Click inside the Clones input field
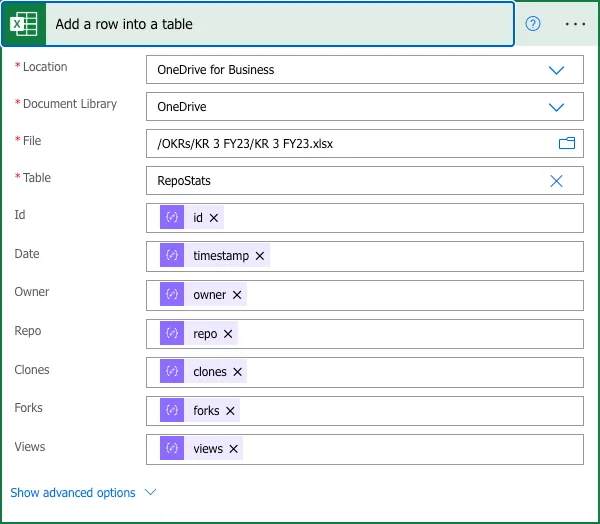This screenshot has width=600, height=524. click(x=365, y=372)
